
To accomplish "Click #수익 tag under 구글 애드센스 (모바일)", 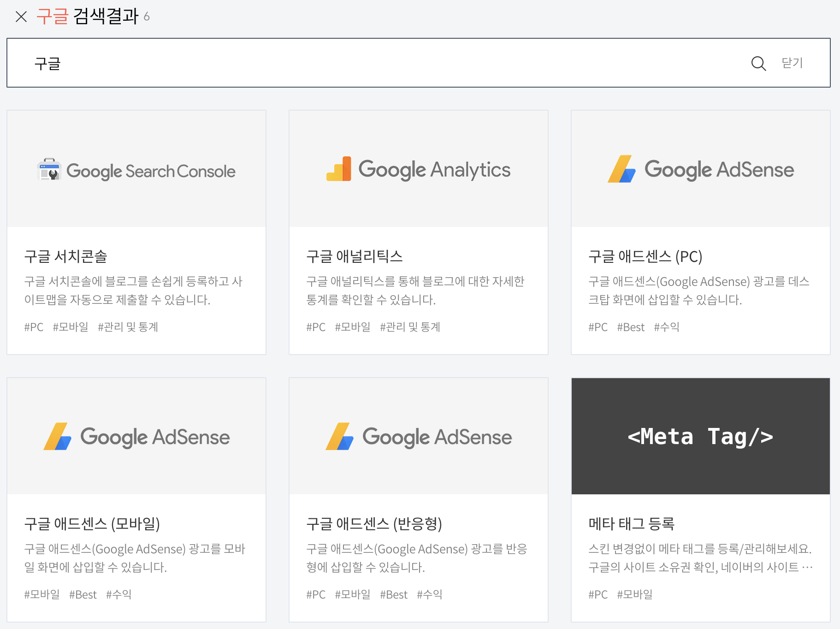I will pos(119,594).
